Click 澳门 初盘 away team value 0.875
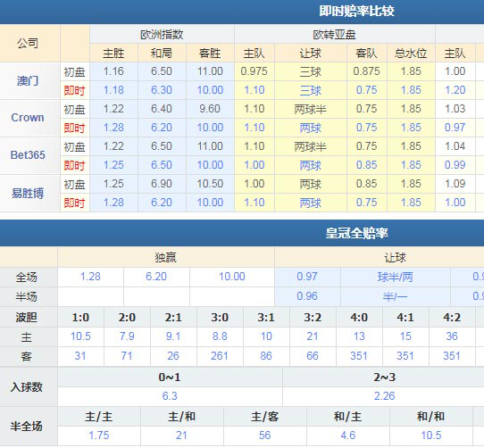Screen dimensions: 484x448 (367, 71)
